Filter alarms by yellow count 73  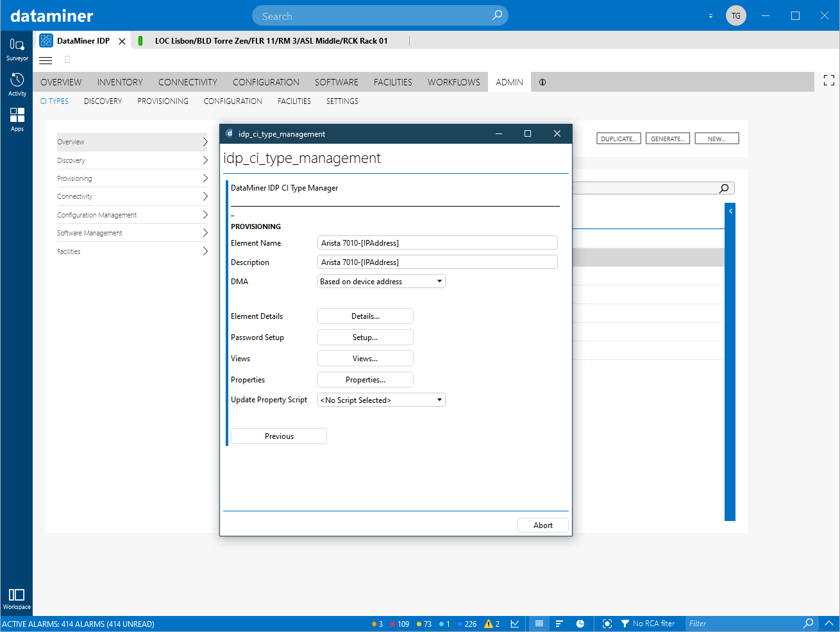pos(424,624)
